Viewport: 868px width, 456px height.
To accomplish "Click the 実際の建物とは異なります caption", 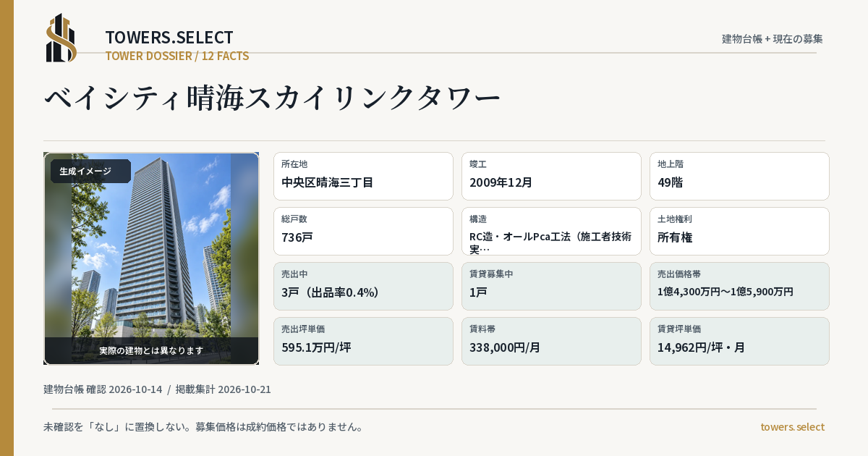I will 151,350.
